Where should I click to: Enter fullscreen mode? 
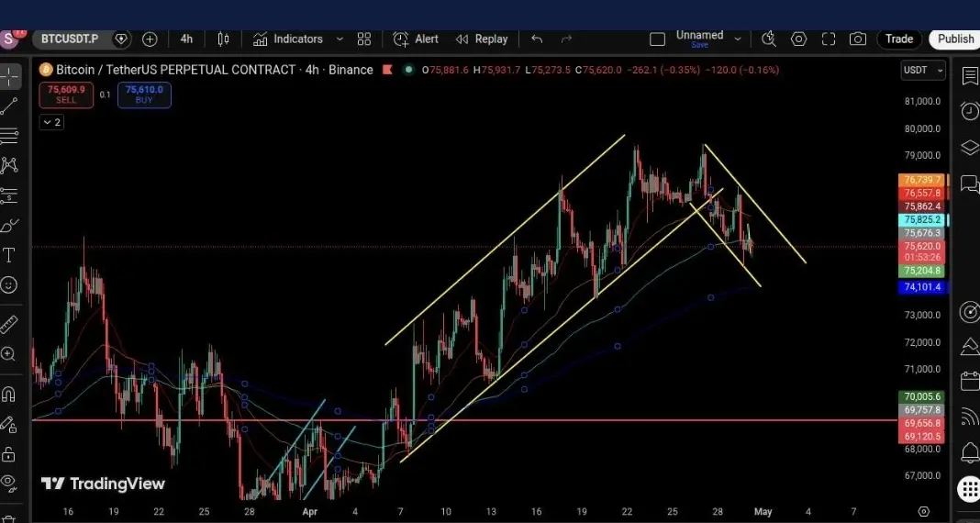tap(828, 39)
